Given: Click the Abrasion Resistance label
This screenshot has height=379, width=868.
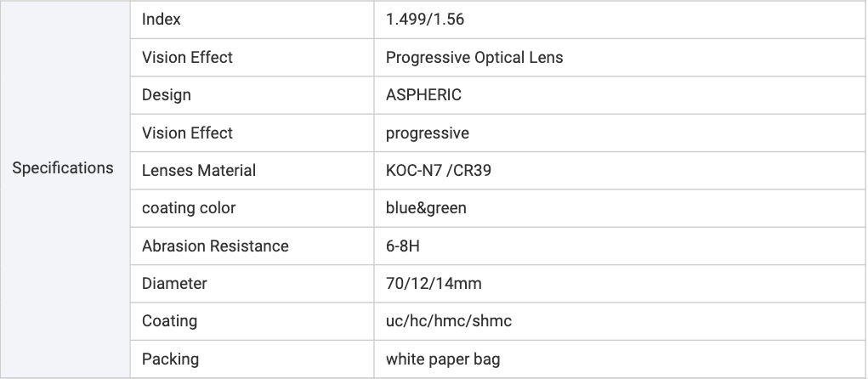Looking at the screenshot, I should [x=215, y=246].
